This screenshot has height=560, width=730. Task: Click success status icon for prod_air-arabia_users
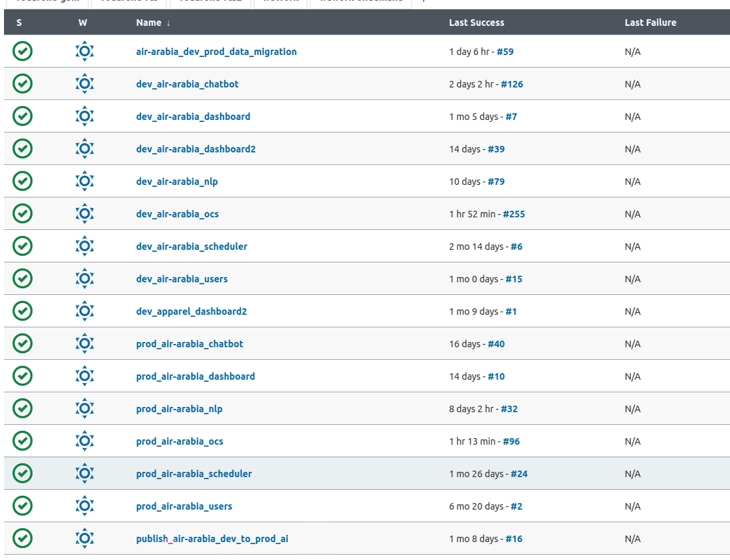pyautogui.click(x=23, y=506)
